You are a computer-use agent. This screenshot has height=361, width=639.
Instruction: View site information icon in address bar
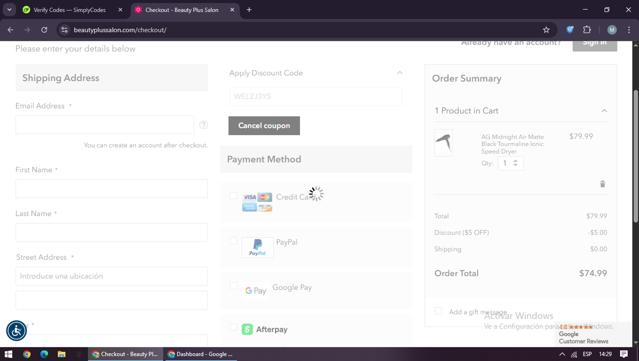pyautogui.click(x=64, y=30)
